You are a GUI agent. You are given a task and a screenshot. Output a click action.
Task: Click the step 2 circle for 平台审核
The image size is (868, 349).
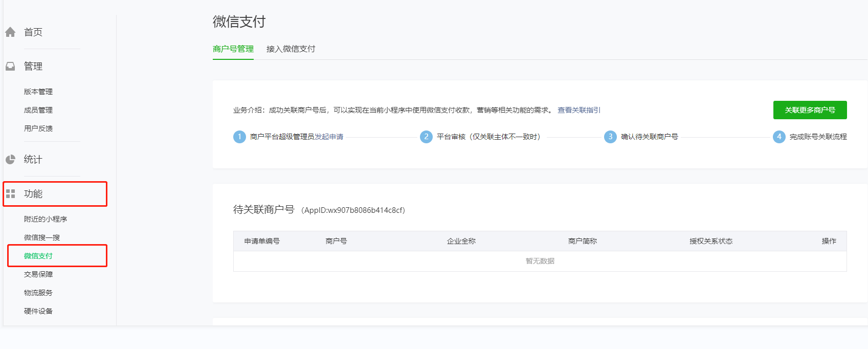pos(426,137)
